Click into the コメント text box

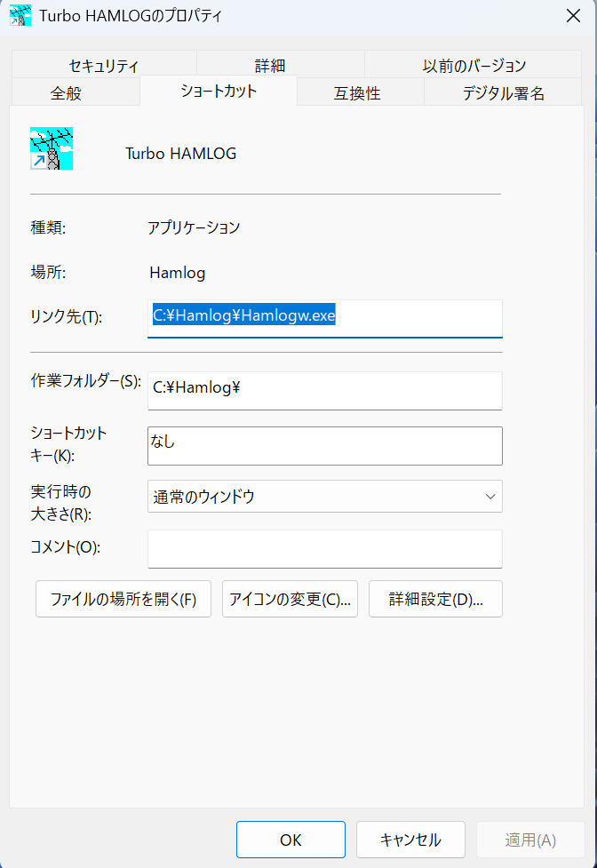click(324, 548)
